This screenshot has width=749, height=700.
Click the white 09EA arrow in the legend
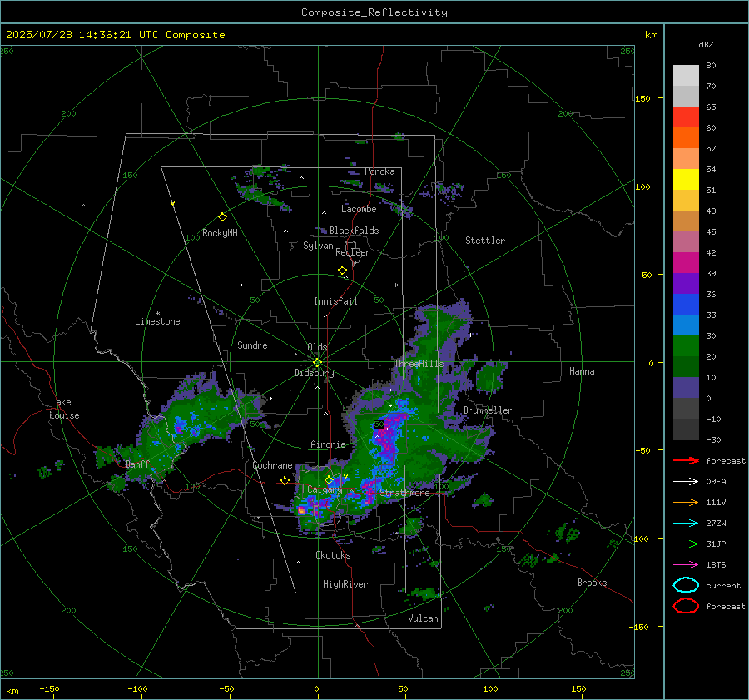pos(686,481)
